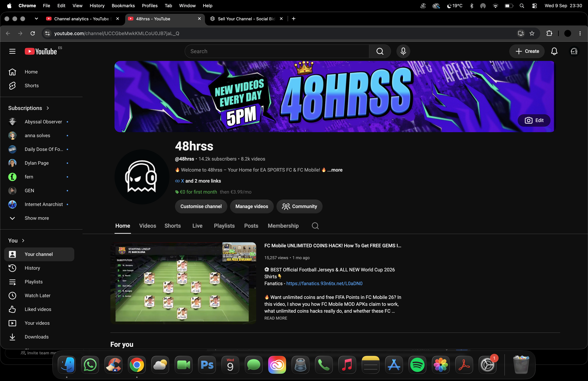The width and height of the screenshot is (588, 381).
Task: Click the YouTube search field
Action: pyautogui.click(x=277, y=51)
